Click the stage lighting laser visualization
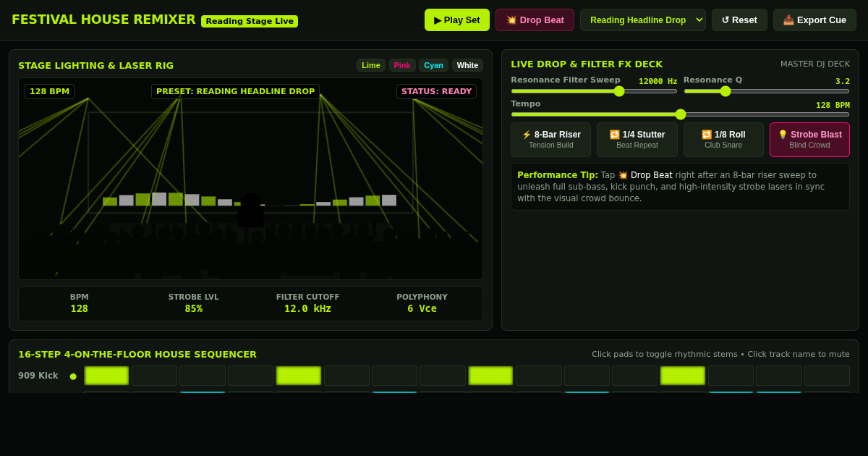 (250, 179)
